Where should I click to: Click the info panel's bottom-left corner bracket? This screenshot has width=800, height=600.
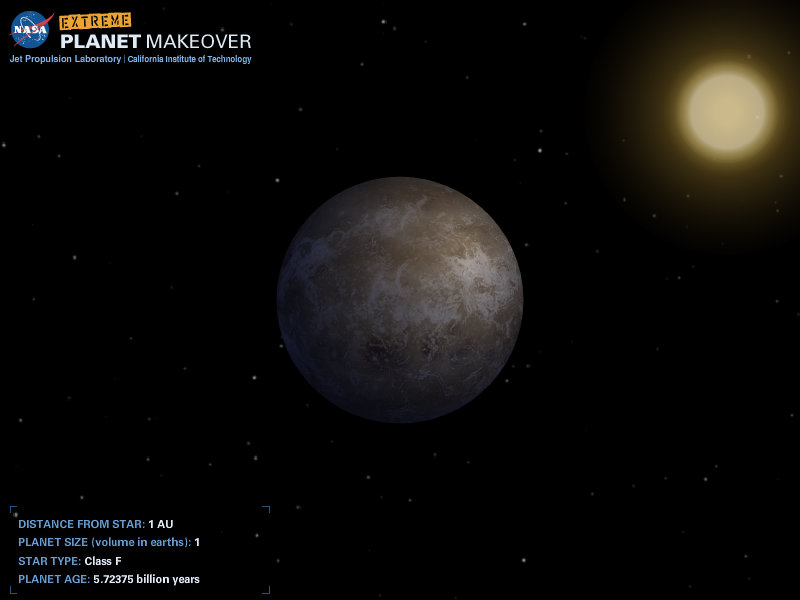click(12, 591)
